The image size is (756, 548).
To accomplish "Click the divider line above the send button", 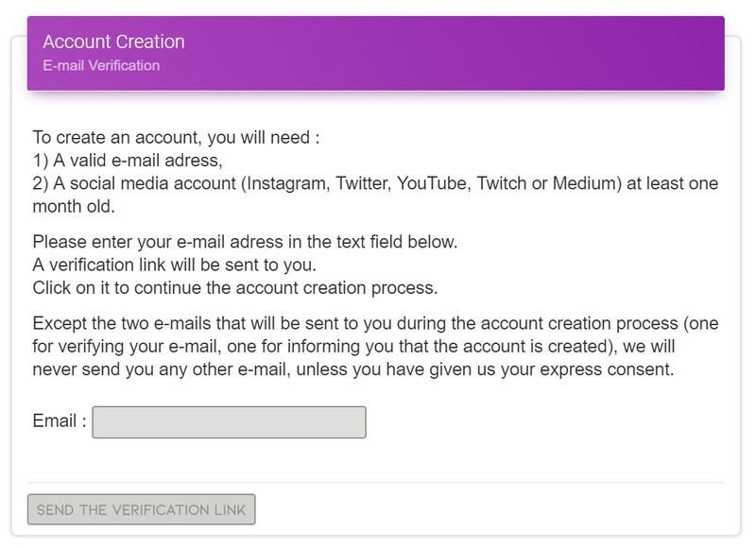I will (x=375, y=482).
